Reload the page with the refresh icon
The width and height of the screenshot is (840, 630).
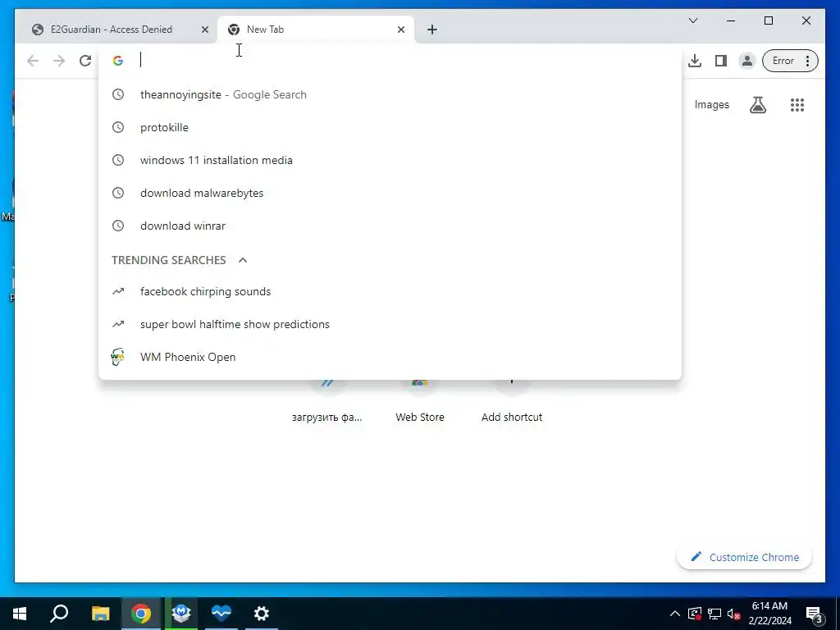[x=85, y=61]
